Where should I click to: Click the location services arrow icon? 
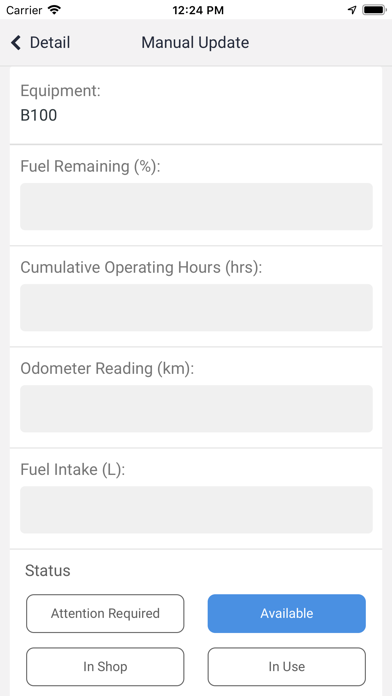coord(352,10)
